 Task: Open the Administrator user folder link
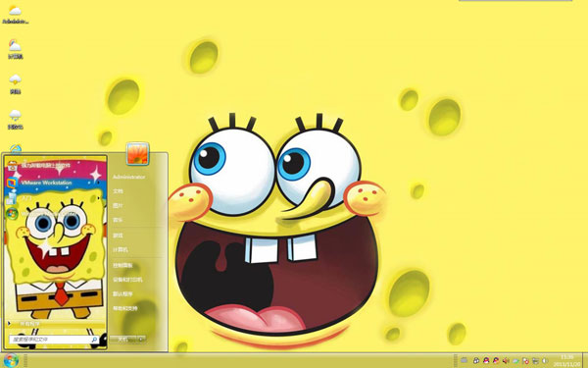(x=128, y=177)
